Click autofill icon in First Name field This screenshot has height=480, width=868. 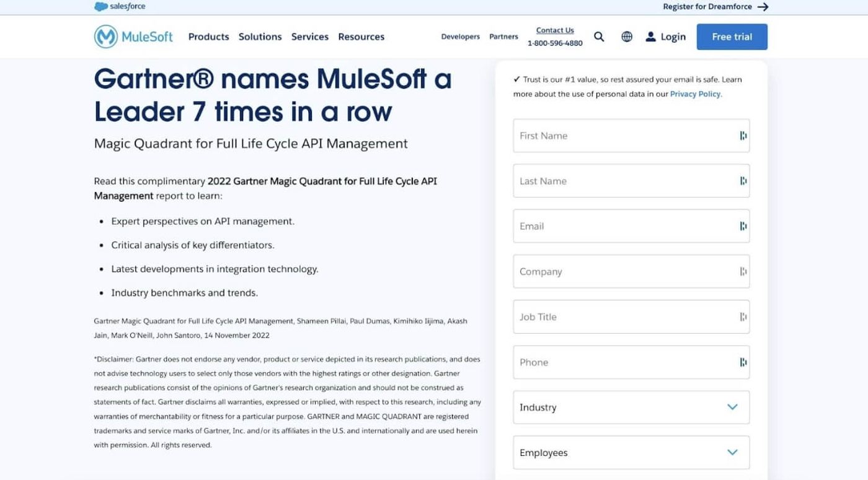(x=743, y=136)
